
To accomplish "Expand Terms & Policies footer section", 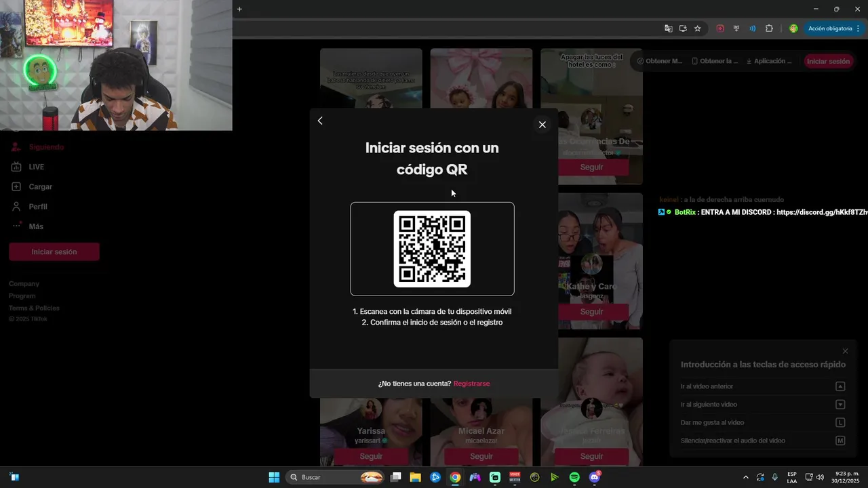I will click(34, 308).
